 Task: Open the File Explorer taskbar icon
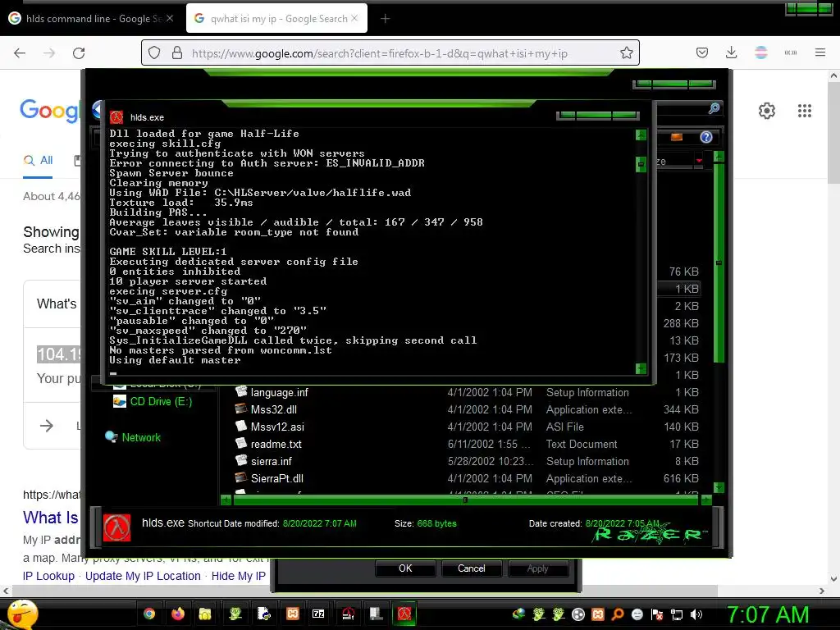click(x=205, y=614)
